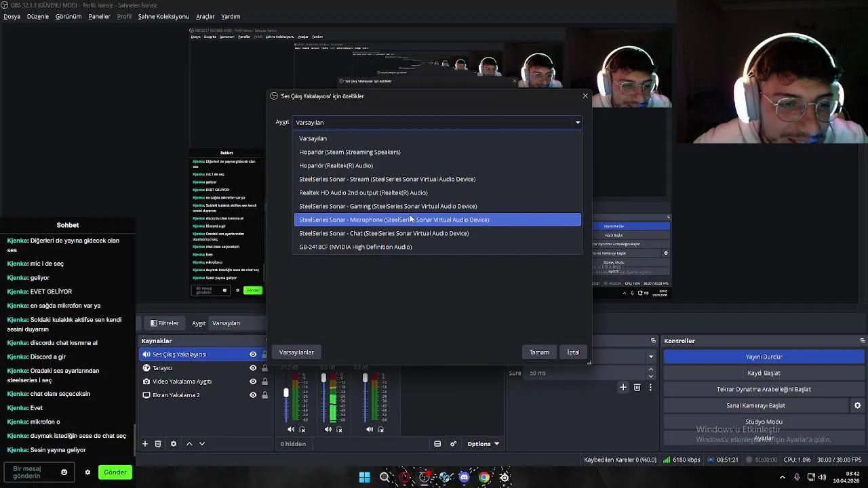868x488 pixels.
Task: Show hidden system tray icons
Action: [782, 477]
